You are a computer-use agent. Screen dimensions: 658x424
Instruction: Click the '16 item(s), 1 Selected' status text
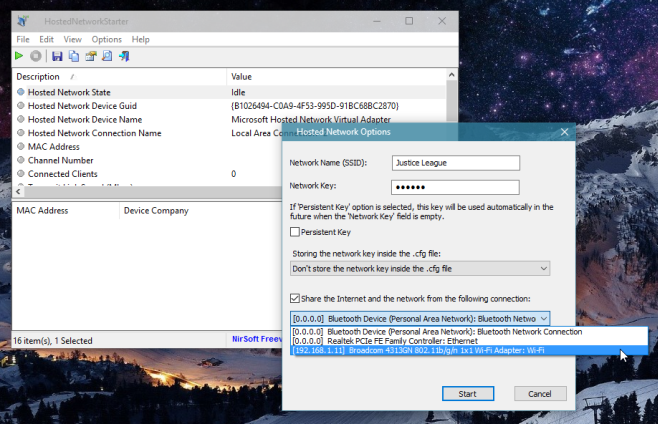(52, 340)
